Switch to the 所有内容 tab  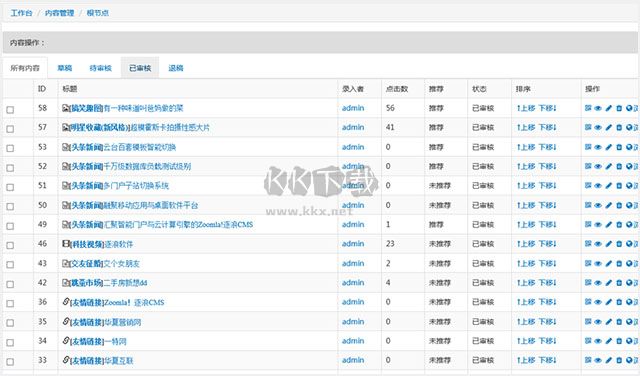tap(25, 68)
